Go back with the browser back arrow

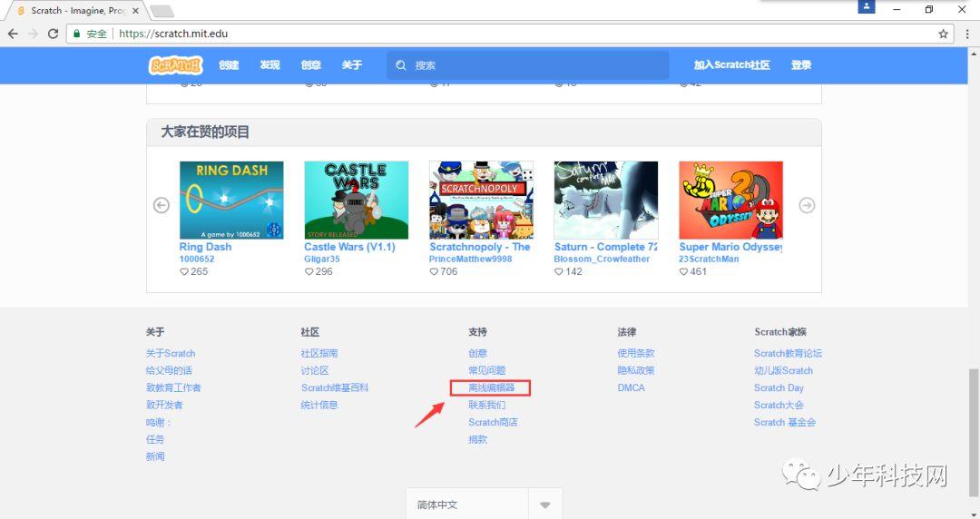point(13,34)
